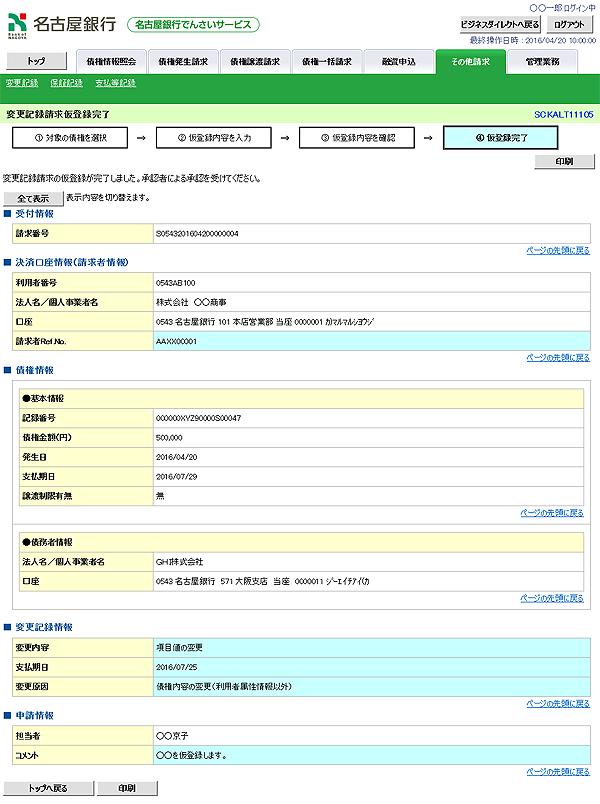Open the 保証記録 submenu link
This screenshot has width=600, height=804.
pos(67,83)
